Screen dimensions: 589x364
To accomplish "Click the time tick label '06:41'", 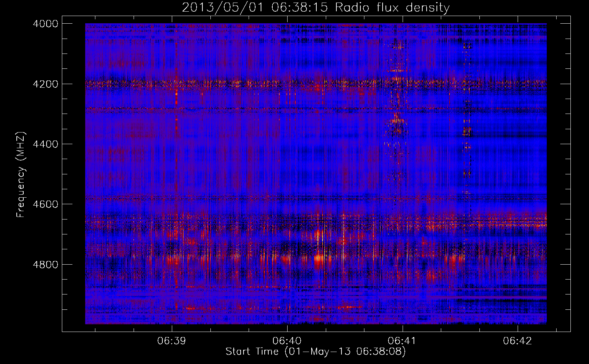I will tap(402, 341).
